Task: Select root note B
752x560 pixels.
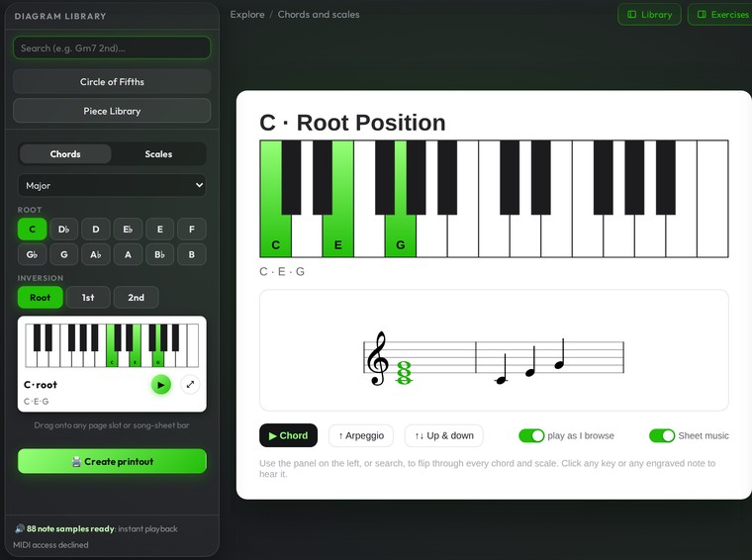Action: [x=192, y=254]
